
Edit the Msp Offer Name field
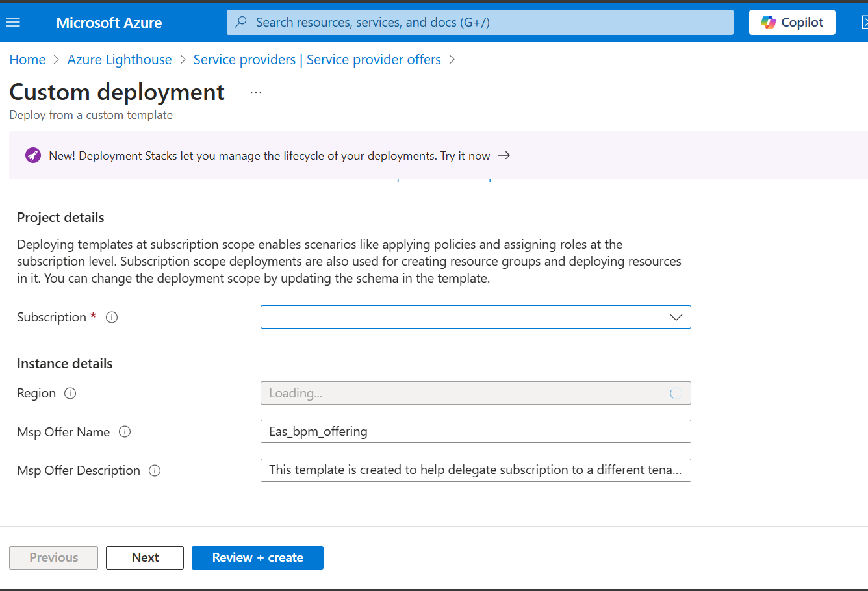(x=476, y=431)
